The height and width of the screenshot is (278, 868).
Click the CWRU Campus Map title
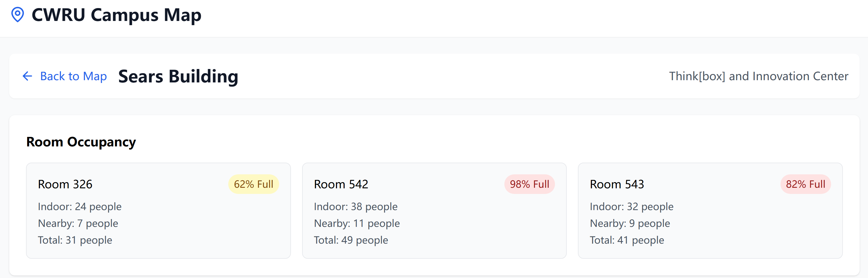[116, 15]
